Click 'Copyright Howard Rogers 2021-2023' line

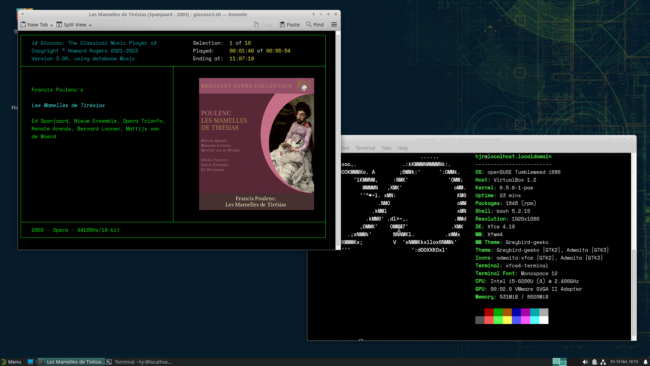[85, 51]
